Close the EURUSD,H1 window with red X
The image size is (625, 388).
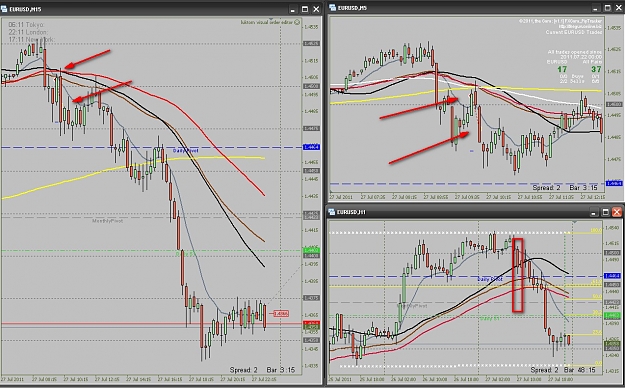click(617, 212)
